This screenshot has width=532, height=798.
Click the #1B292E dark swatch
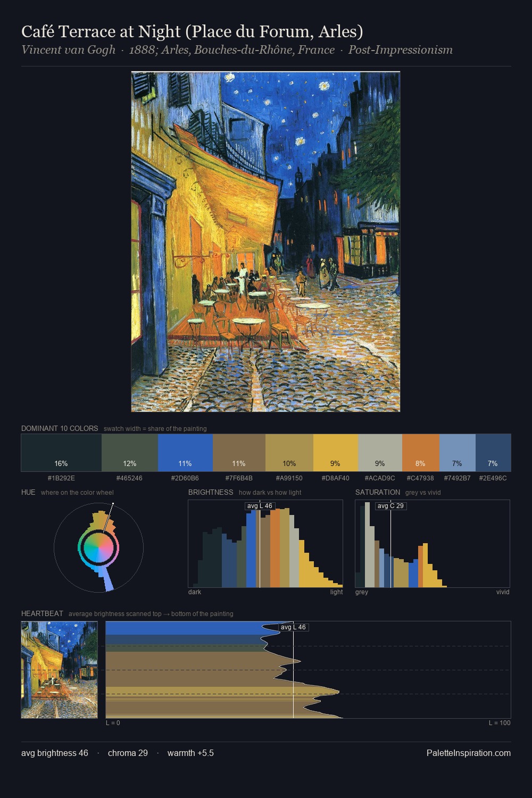click(x=61, y=453)
